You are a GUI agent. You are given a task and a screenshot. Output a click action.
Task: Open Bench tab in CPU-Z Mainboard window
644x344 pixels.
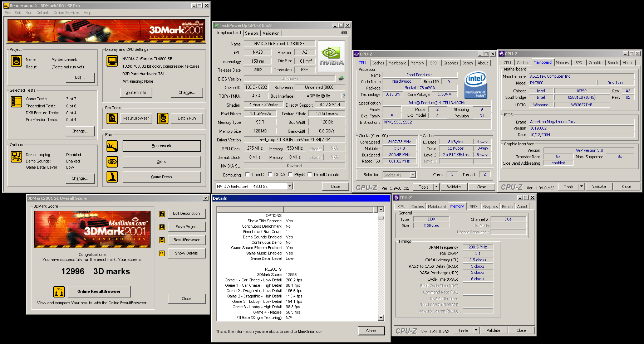click(613, 63)
